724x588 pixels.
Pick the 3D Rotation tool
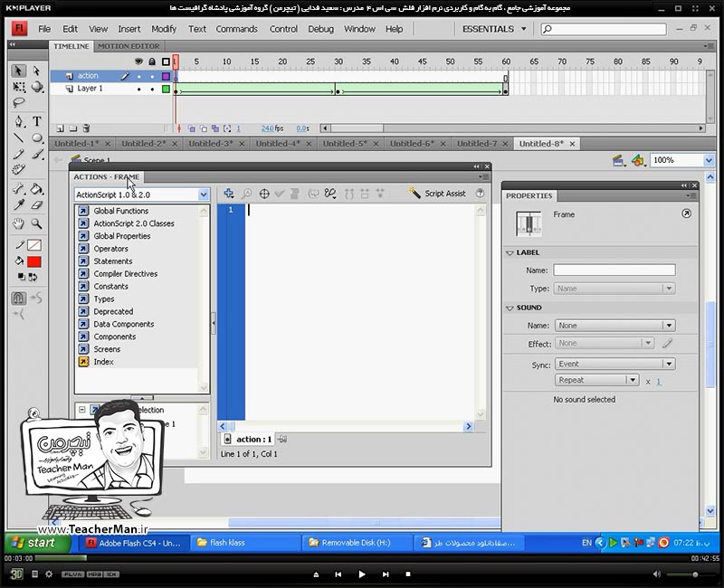tap(37, 87)
